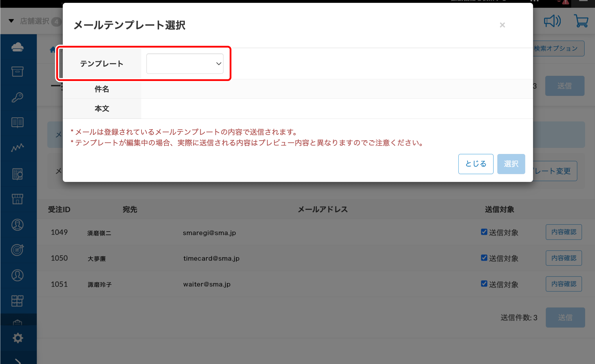Image resolution: width=595 pixels, height=364 pixels.
Task: Uncheck 送信対象 for order 1050
Action: [x=484, y=258]
